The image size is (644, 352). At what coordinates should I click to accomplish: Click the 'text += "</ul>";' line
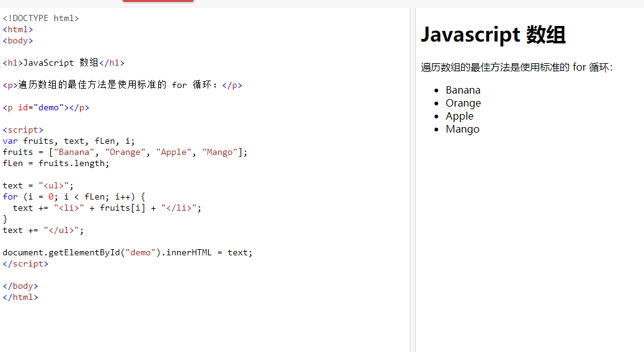[x=43, y=230]
